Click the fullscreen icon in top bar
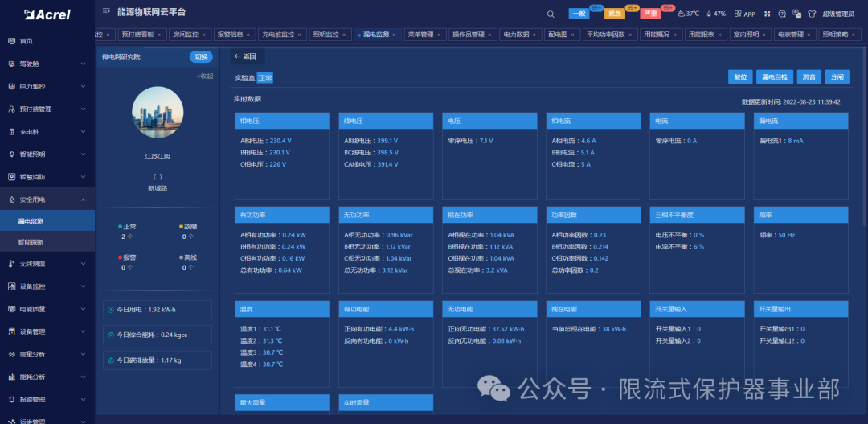 767,14
